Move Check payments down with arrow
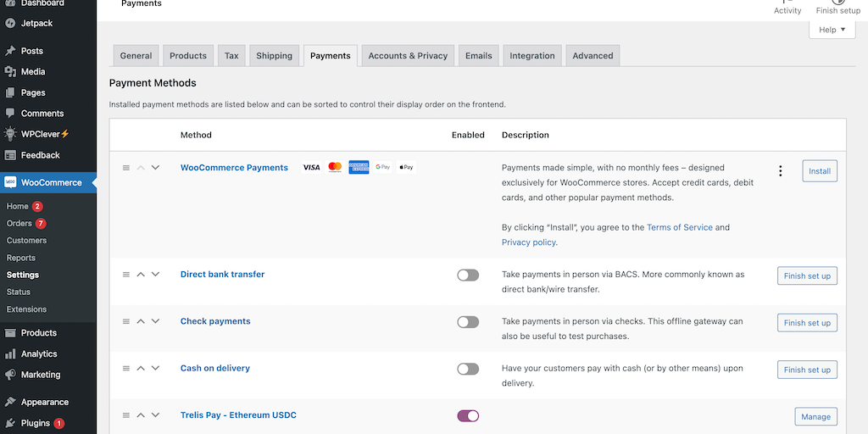868x434 pixels. pyautogui.click(x=155, y=321)
